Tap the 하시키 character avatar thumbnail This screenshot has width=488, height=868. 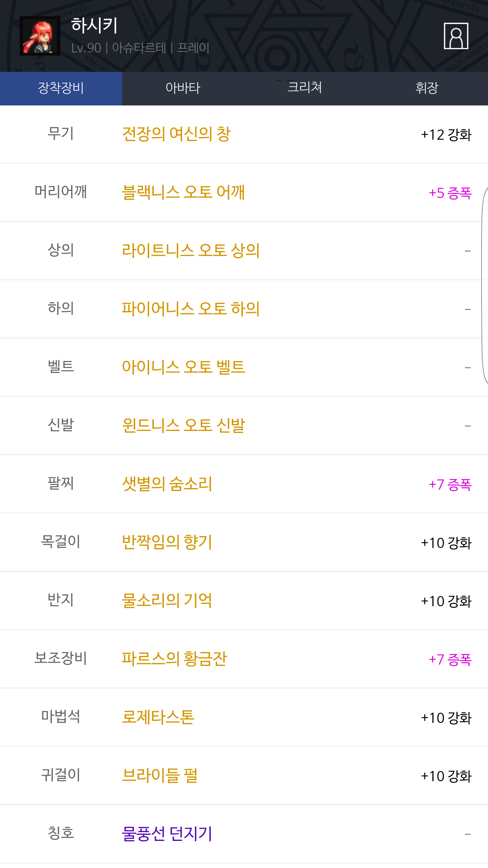[40, 36]
